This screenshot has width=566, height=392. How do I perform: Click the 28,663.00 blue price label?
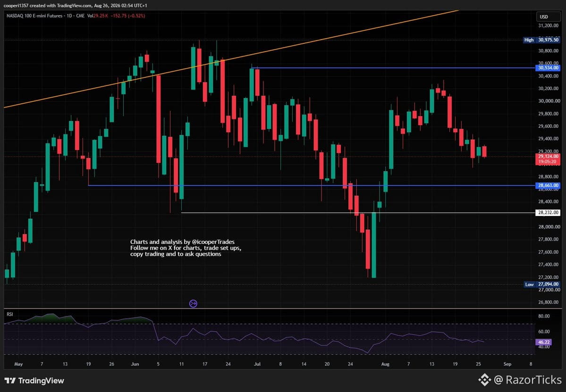(548, 185)
